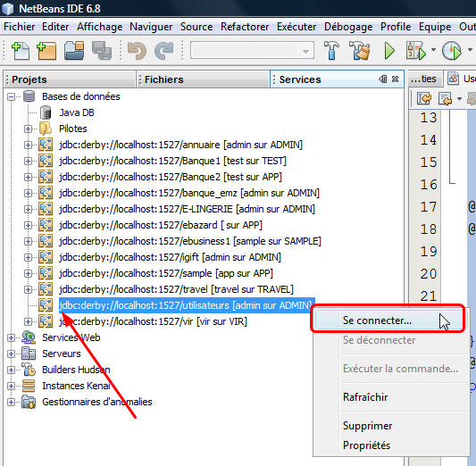Open the configuration combo box in toolbar
476x466 pixels.
(x=252, y=50)
